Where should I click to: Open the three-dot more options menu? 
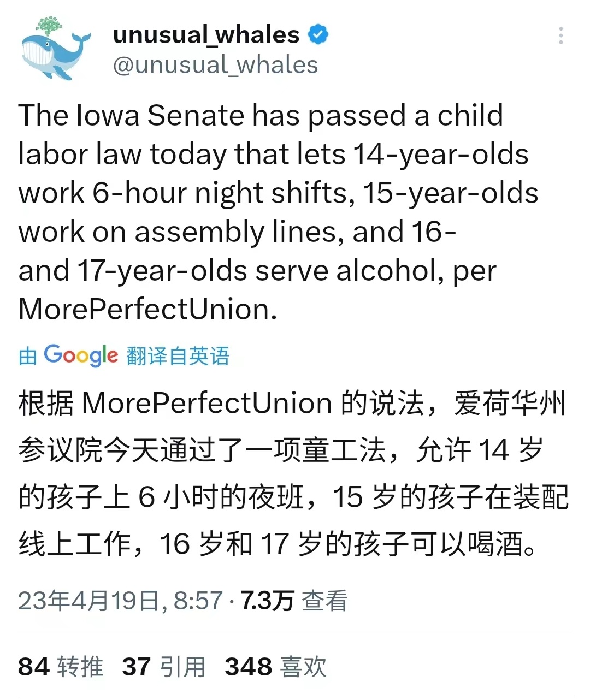coord(560,35)
